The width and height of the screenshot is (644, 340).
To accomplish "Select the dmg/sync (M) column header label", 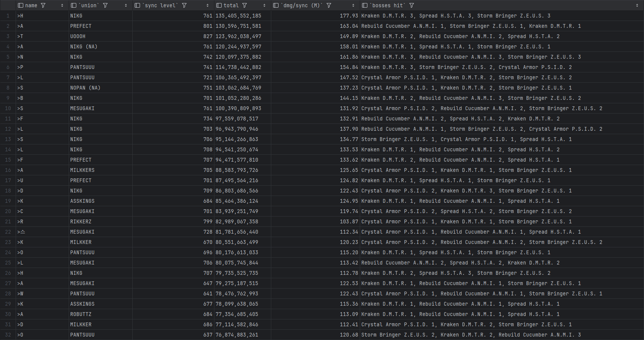I will point(302,5).
